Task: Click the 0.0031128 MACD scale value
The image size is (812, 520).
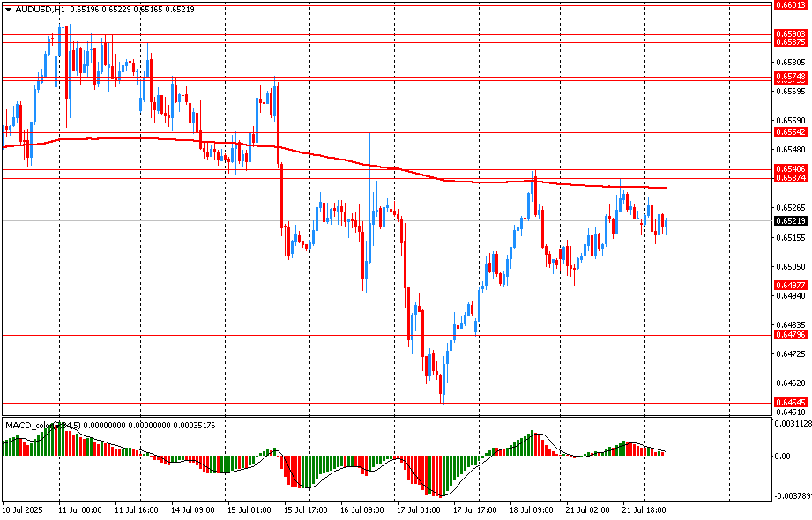Action: 792,425
